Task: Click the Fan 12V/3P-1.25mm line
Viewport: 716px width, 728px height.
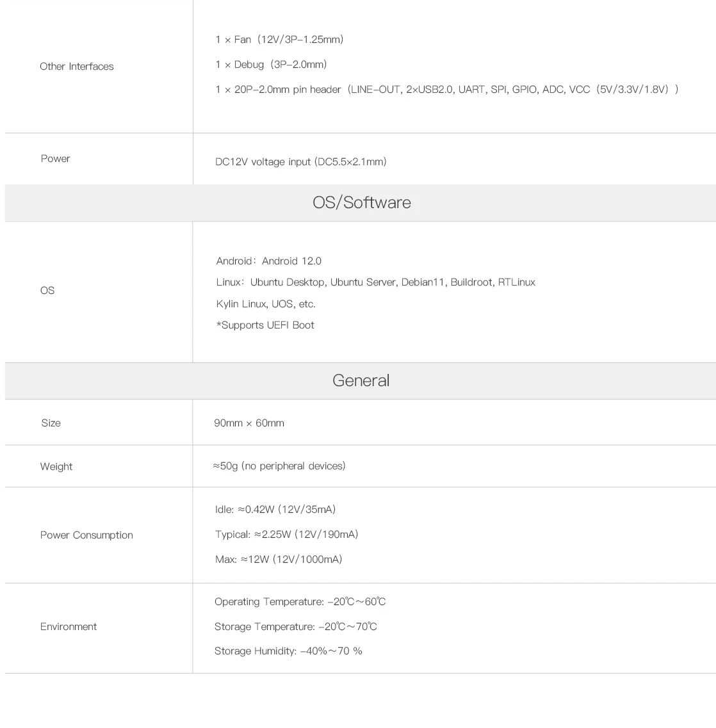Action: pyautogui.click(x=279, y=40)
